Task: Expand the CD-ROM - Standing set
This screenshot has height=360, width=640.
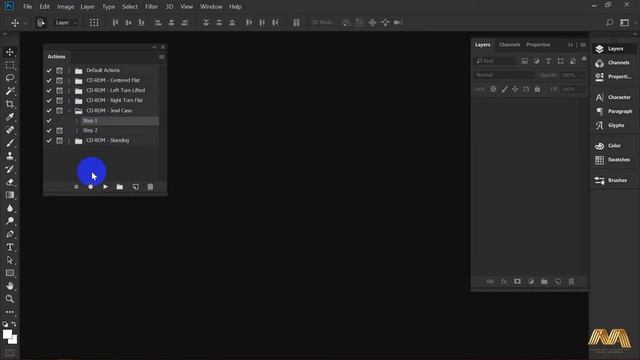Action: [x=69, y=140]
